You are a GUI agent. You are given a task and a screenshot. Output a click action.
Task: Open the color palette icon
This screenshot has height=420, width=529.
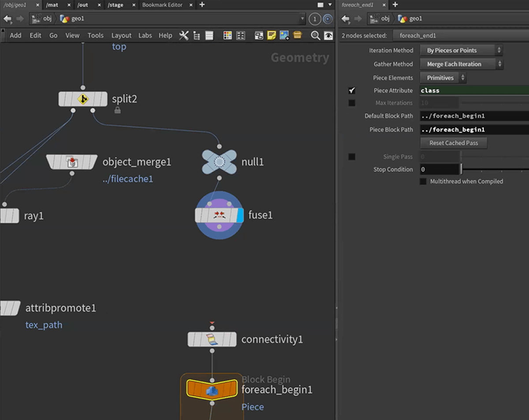(x=227, y=36)
